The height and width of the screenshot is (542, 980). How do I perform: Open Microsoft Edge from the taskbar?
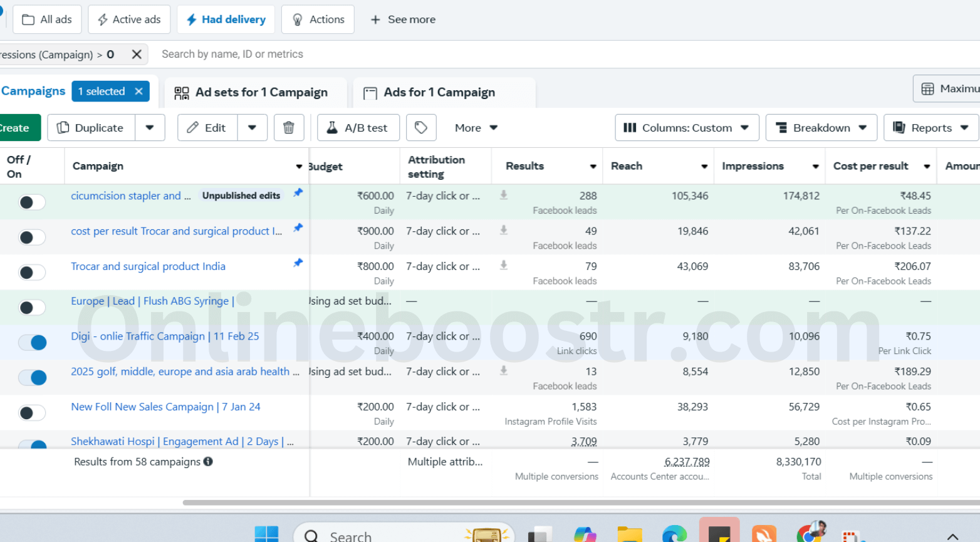pos(674,534)
